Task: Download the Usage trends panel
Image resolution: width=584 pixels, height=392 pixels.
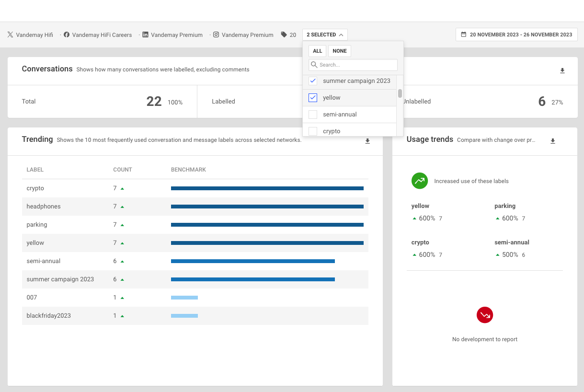Action: (552, 141)
